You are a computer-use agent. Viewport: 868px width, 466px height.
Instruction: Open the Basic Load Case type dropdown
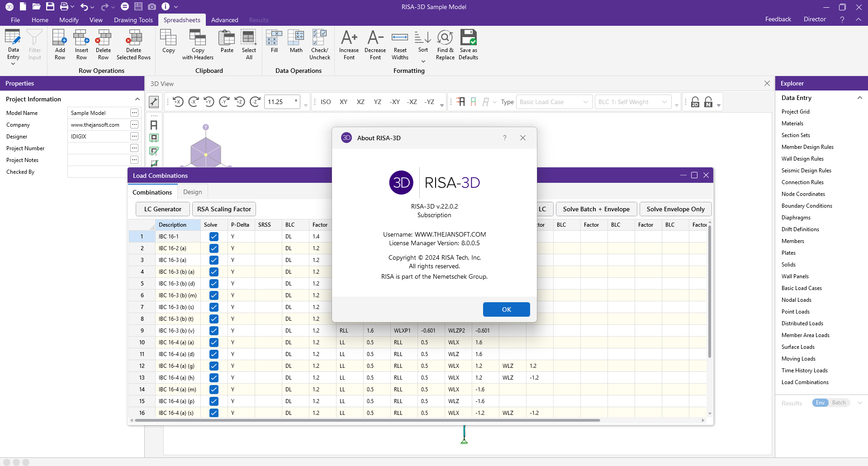(554, 102)
